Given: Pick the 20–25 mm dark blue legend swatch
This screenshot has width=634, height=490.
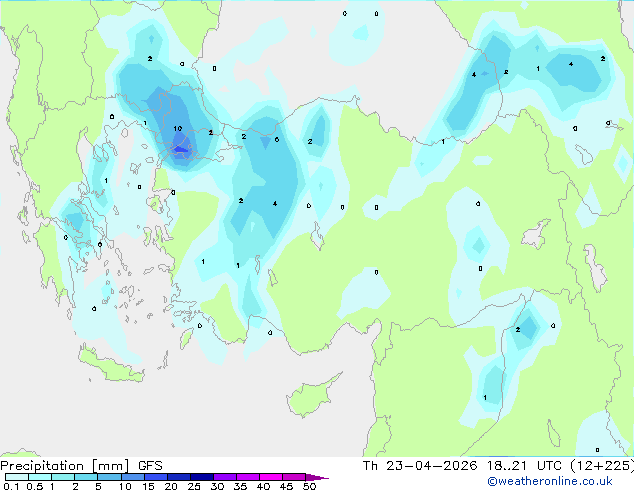Looking at the screenshot, I should pos(178,477).
